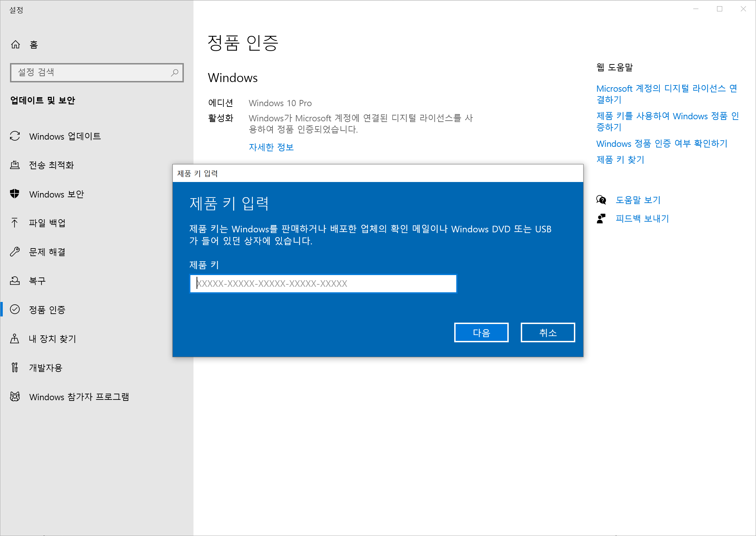Focus the 제품 키 input field
The height and width of the screenshot is (536, 756).
click(323, 283)
